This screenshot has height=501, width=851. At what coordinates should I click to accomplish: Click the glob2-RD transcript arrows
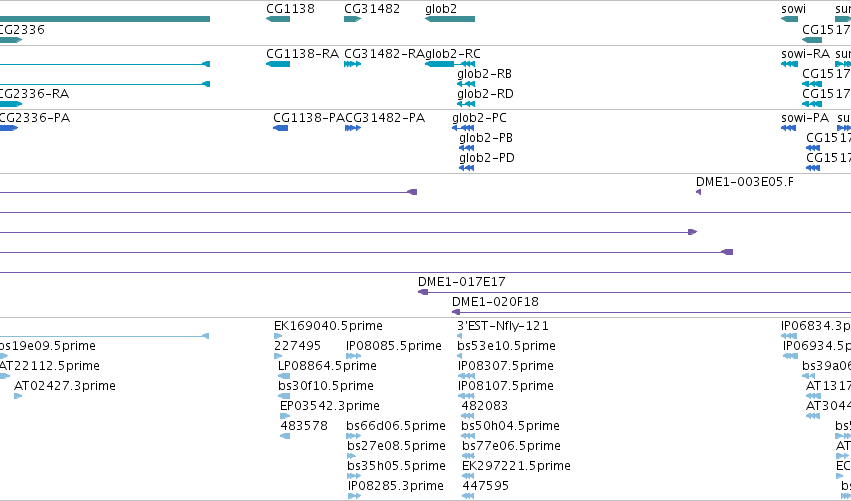(466, 104)
